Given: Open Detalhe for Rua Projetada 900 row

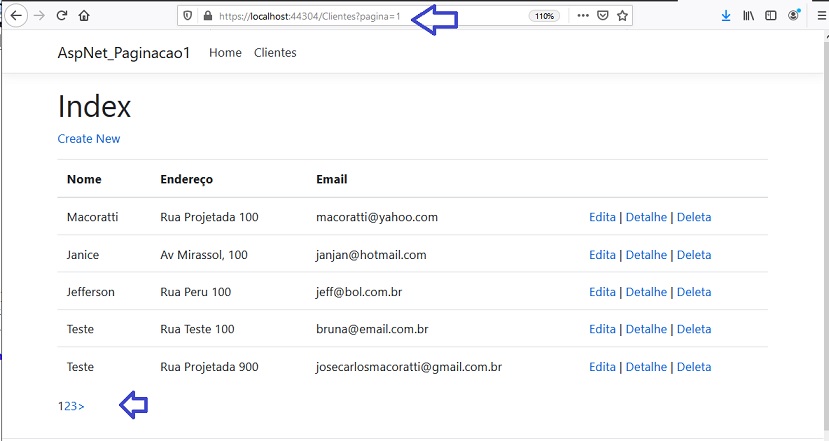Looking at the screenshot, I should pos(646,367).
